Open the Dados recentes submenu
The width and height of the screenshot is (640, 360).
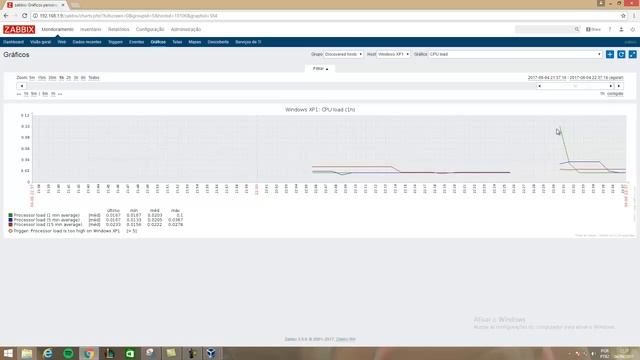(x=87, y=42)
